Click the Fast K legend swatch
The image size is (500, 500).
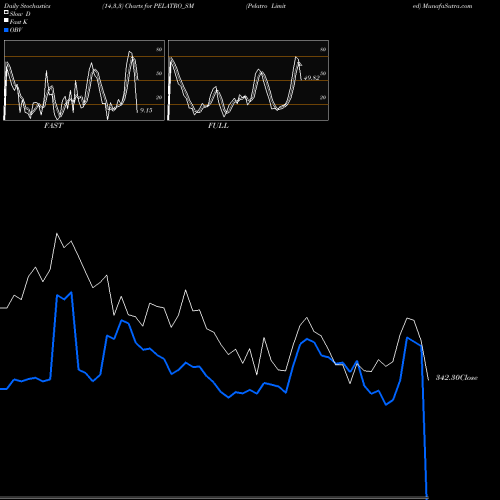tap(6, 21)
